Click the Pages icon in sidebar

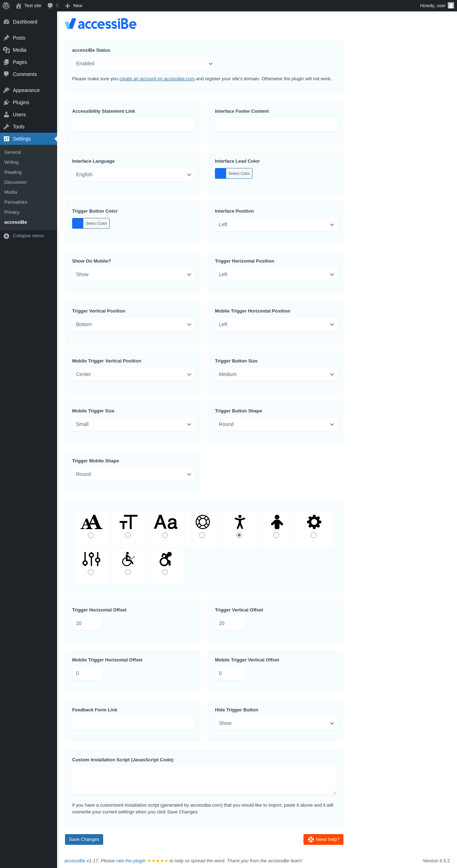6,62
